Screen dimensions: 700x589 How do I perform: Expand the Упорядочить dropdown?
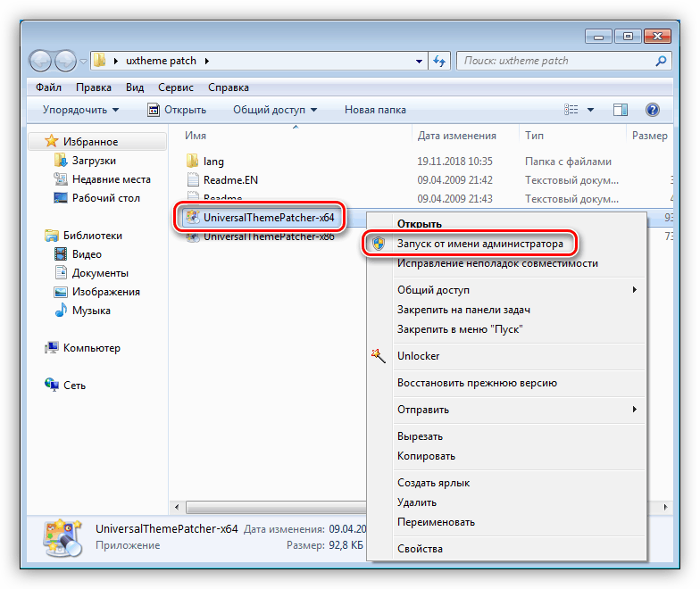(80, 110)
